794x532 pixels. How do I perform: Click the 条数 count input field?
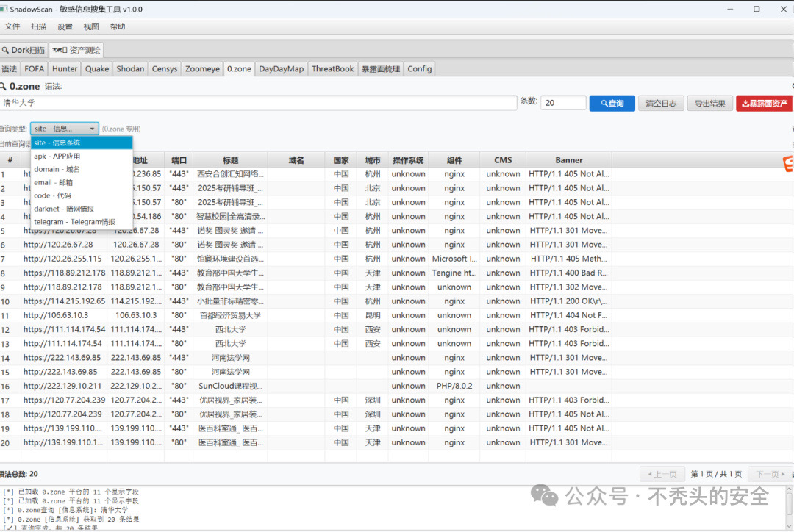pyautogui.click(x=563, y=103)
